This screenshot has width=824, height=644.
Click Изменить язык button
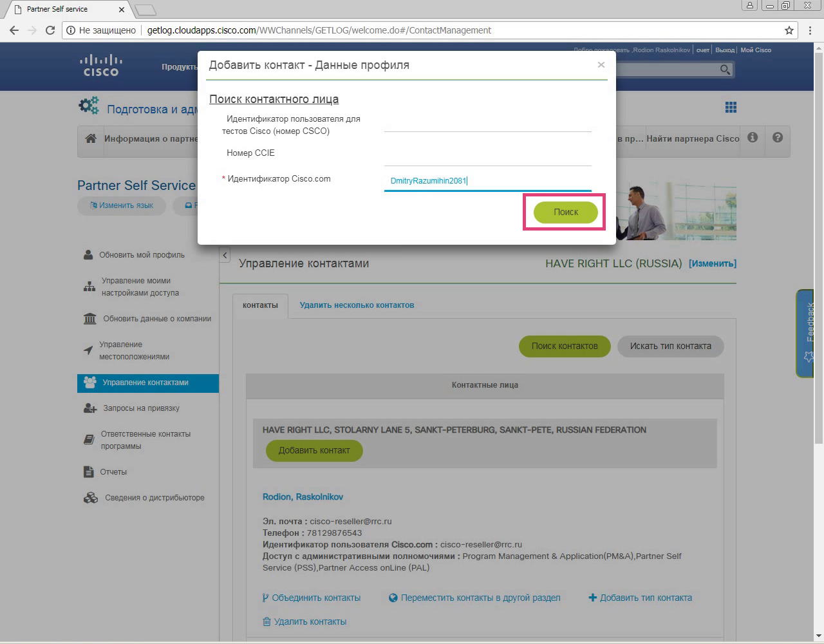(x=122, y=205)
